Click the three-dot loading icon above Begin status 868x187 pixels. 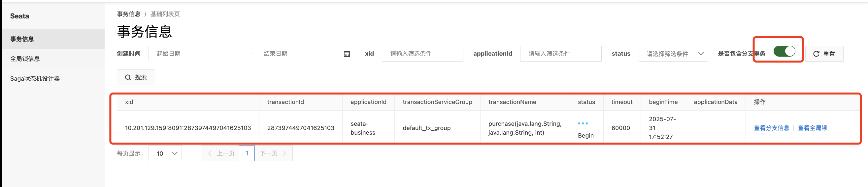(583, 123)
